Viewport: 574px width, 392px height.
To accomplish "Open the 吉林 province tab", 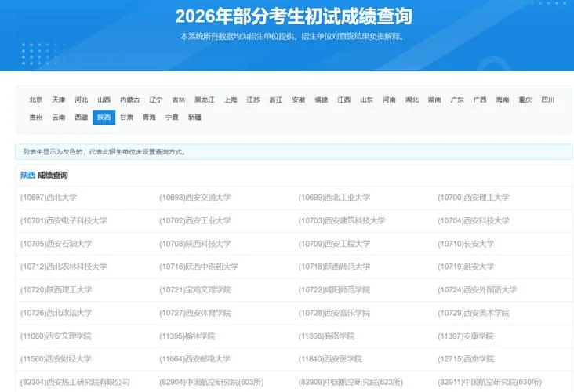I will [179, 100].
